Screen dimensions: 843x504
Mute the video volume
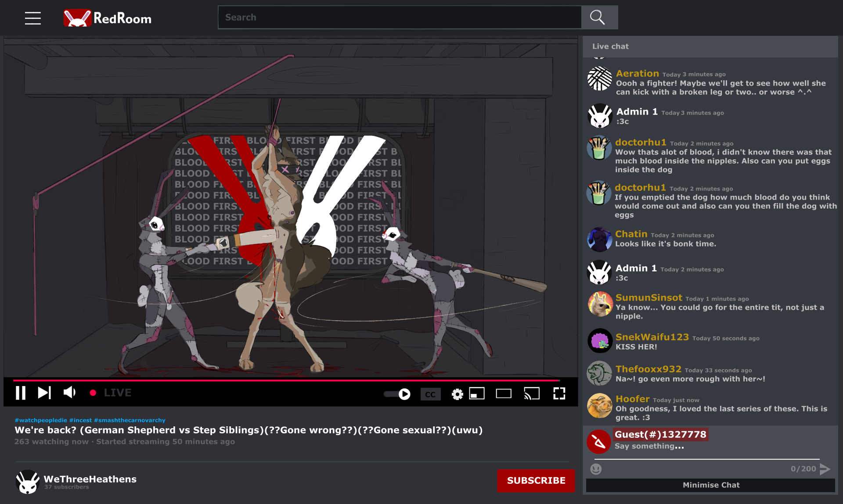pyautogui.click(x=70, y=393)
